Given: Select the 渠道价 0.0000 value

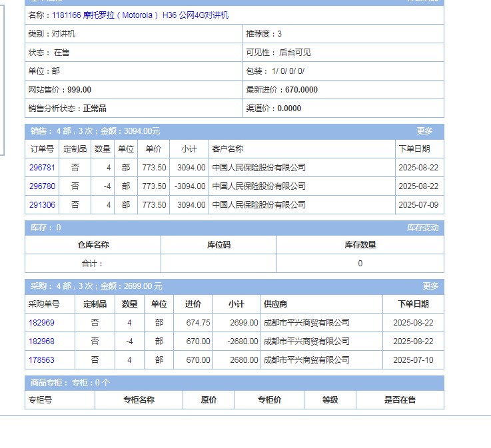Looking at the screenshot, I should pyautogui.click(x=289, y=109).
